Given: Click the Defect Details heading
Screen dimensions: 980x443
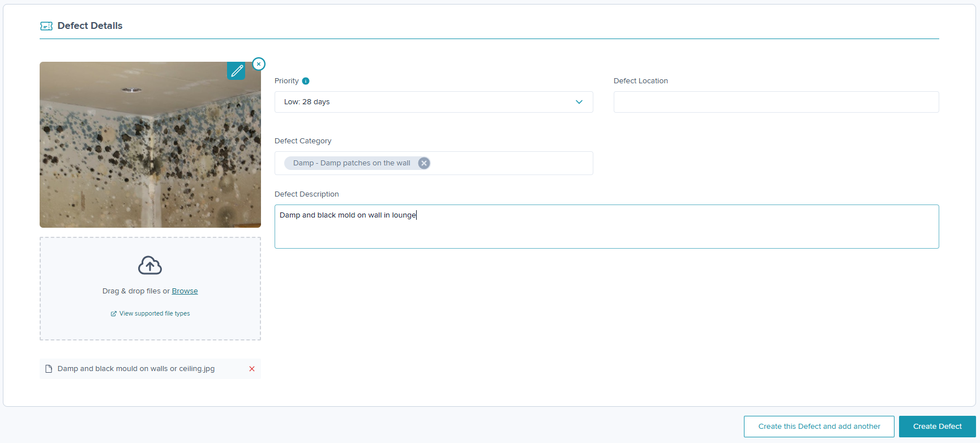Looking at the screenshot, I should pos(90,25).
